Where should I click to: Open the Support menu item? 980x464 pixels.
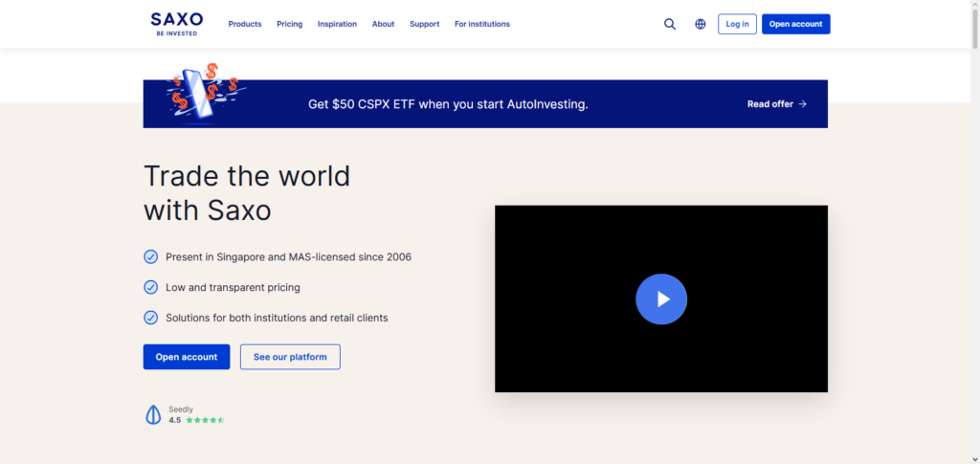coord(424,24)
